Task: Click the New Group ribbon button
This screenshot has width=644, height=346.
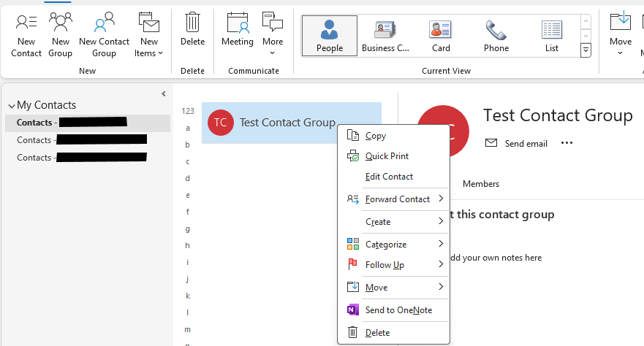Action: [61, 35]
